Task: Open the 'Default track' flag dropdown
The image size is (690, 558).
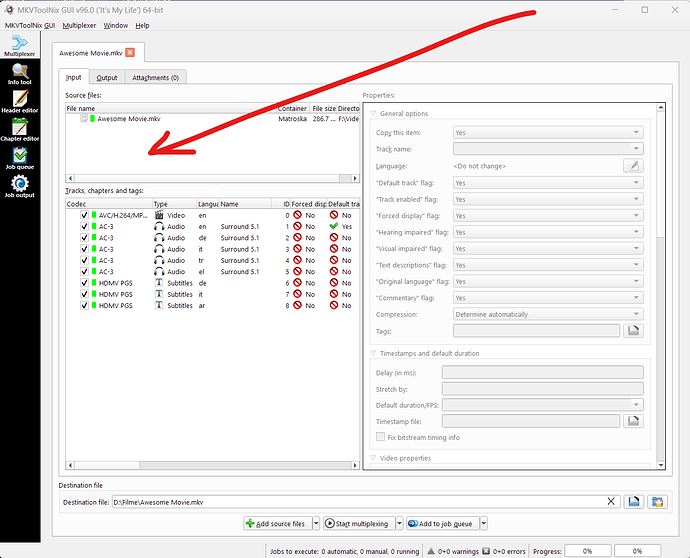Action: pyautogui.click(x=548, y=183)
